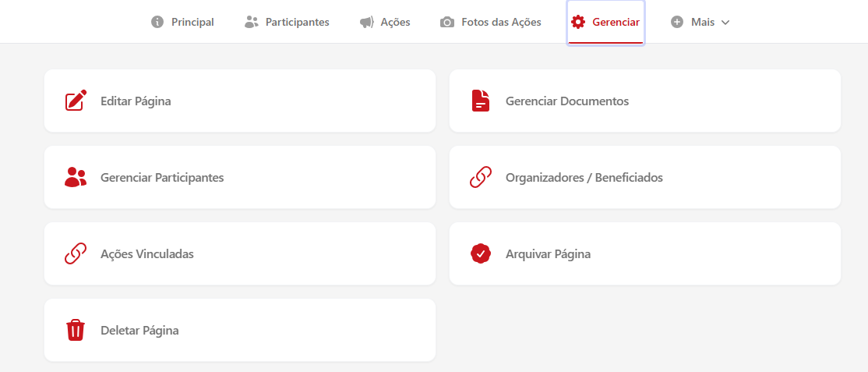Click the chain icon for Organizadores / Beneficiados

pos(481,177)
